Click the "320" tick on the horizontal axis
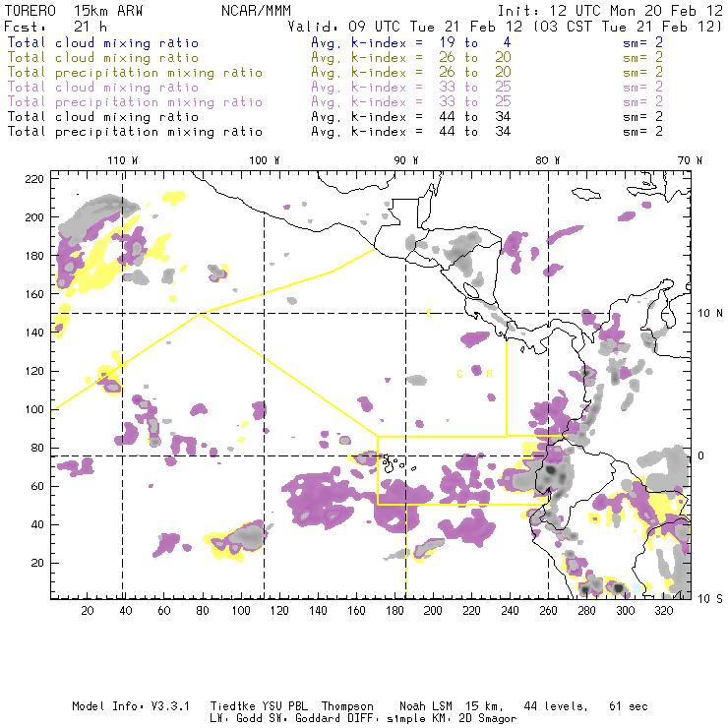Image resolution: width=728 pixels, height=728 pixels. pyautogui.click(x=663, y=611)
